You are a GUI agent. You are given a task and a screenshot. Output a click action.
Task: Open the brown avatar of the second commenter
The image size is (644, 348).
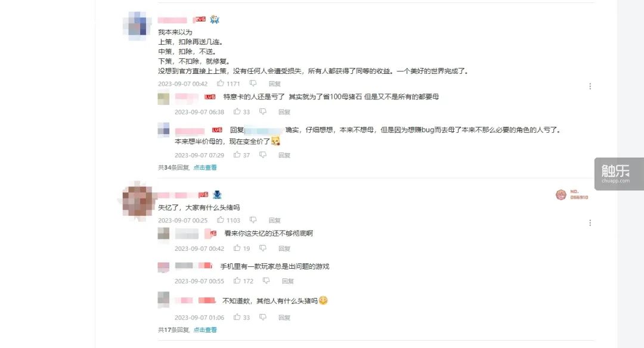point(137,201)
